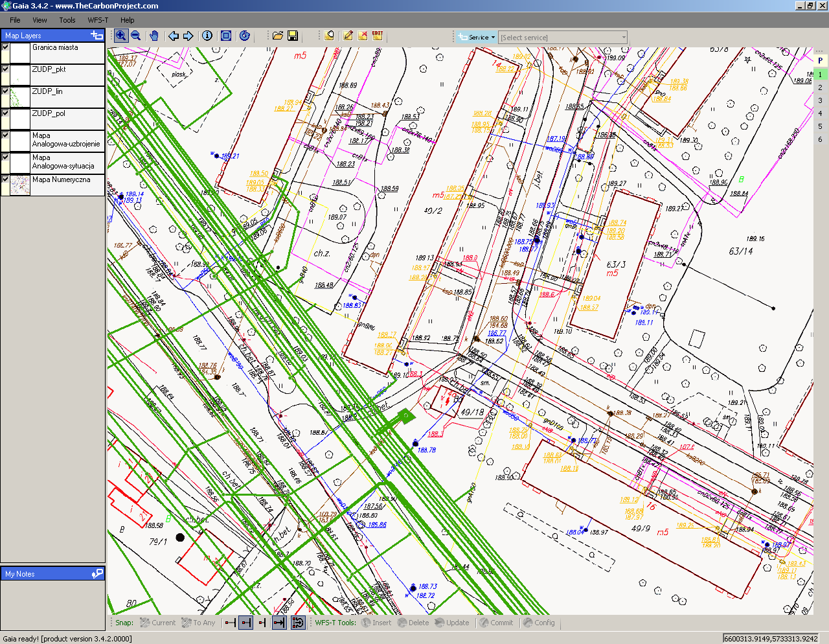
Task: Click parcel label 49/18 on map
Action: pos(472,412)
